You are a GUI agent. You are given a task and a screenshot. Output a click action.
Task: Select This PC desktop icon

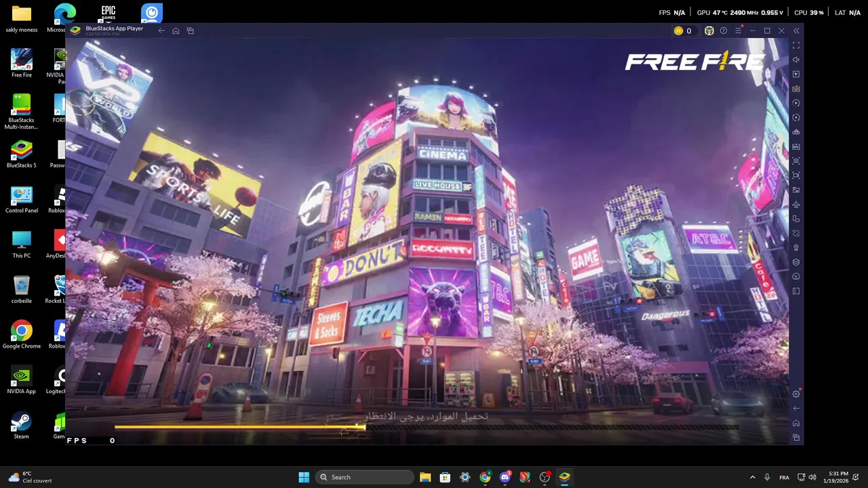tap(22, 245)
